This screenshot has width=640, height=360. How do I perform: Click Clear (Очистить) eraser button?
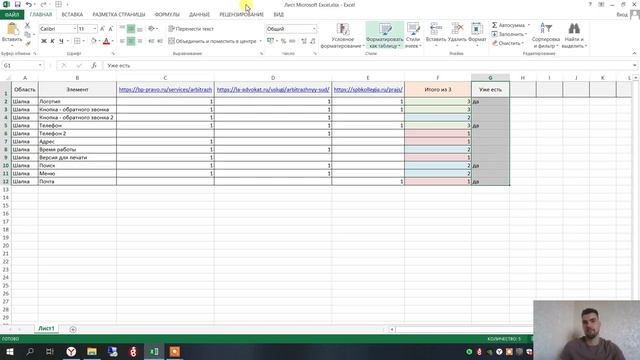(x=508, y=43)
